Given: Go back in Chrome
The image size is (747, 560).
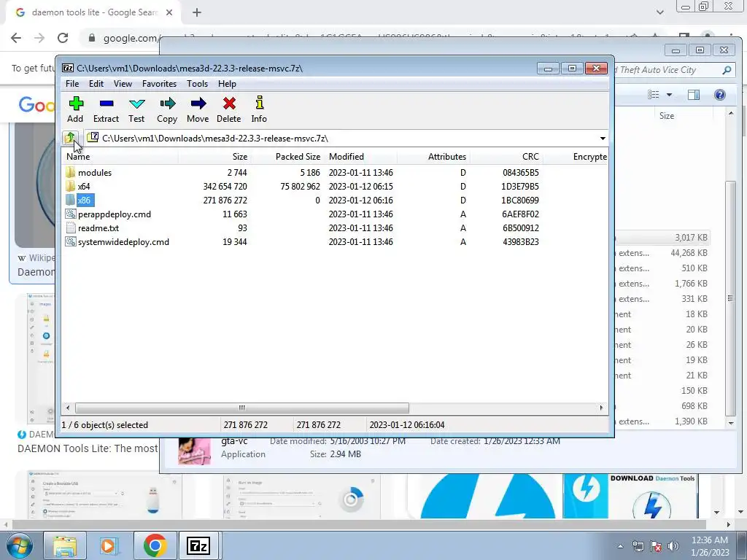Looking at the screenshot, I should (x=16, y=38).
